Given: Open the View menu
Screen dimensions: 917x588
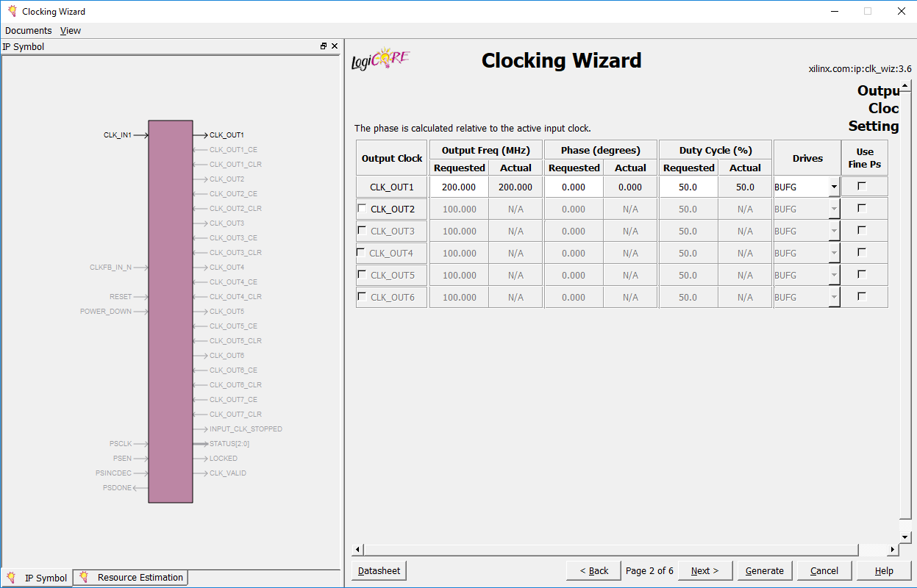Looking at the screenshot, I should (x=70, y=30).
